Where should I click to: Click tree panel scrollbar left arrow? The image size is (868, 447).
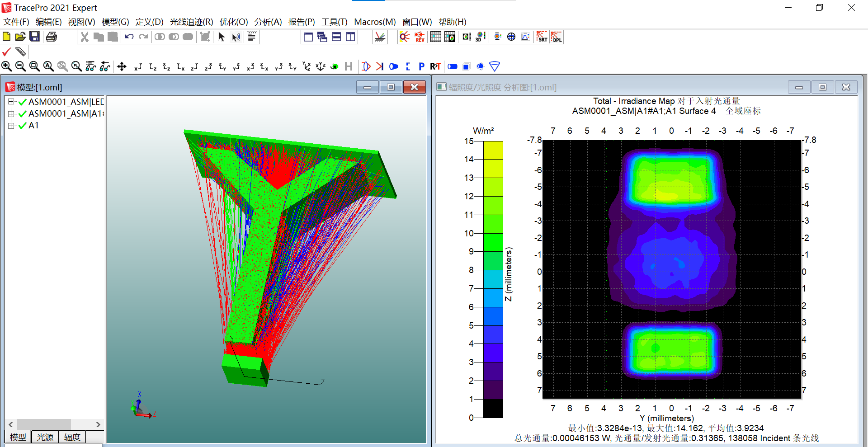11,424
